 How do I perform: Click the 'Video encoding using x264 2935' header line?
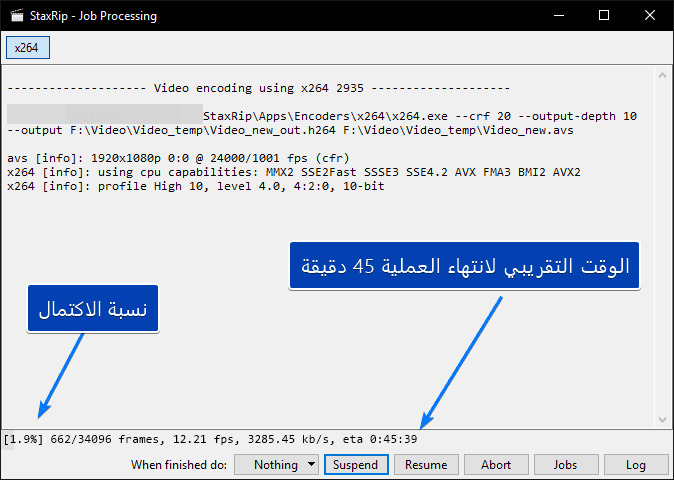coord(259,88)
